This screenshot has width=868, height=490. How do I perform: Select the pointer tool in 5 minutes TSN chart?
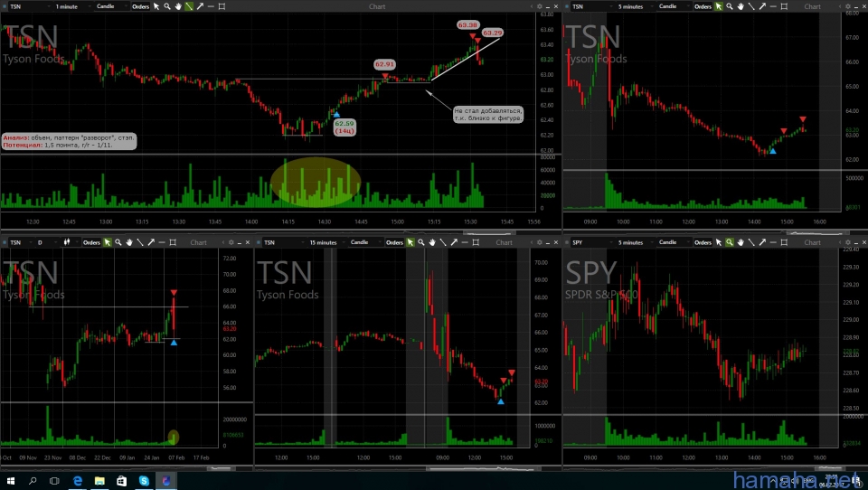(719, 6)
